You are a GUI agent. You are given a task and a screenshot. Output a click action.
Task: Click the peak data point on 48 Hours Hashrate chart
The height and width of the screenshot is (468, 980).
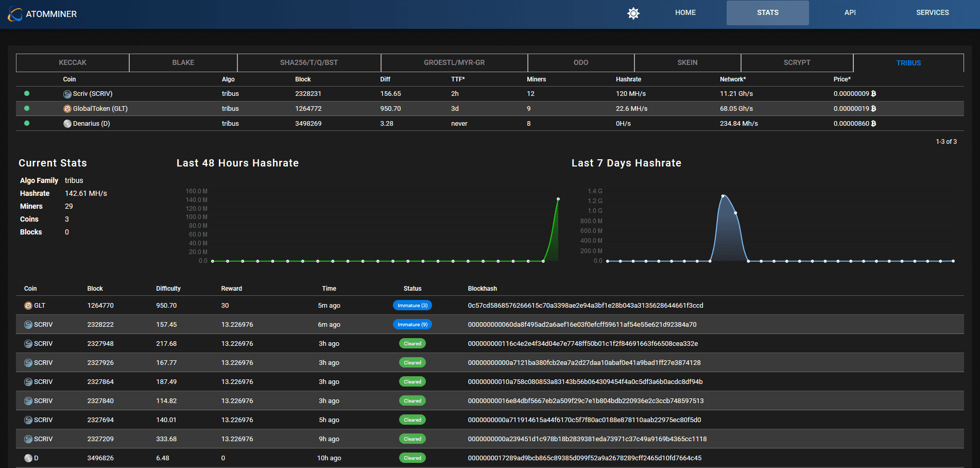coord(558,199)
